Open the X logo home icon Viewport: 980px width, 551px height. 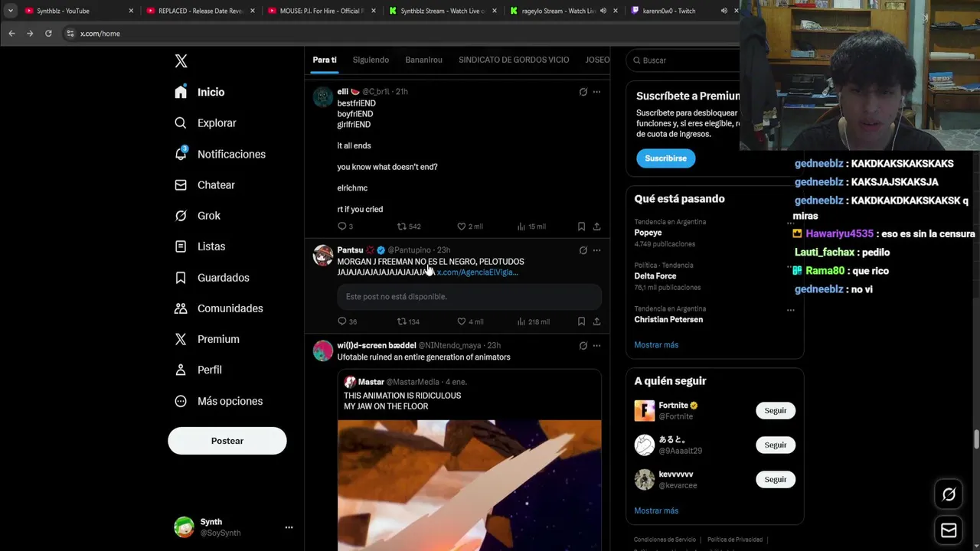tap(181, 61)
